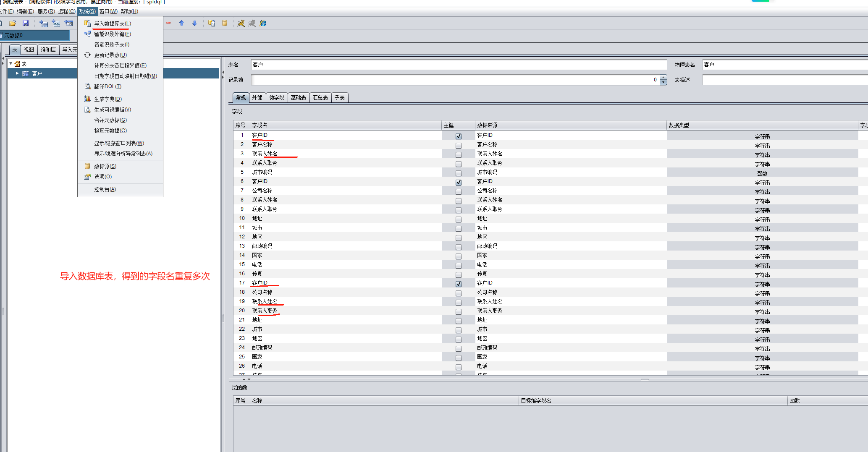
Task: Uncheck primary key checkbox in row 17
Action: (x=458, y=284)
